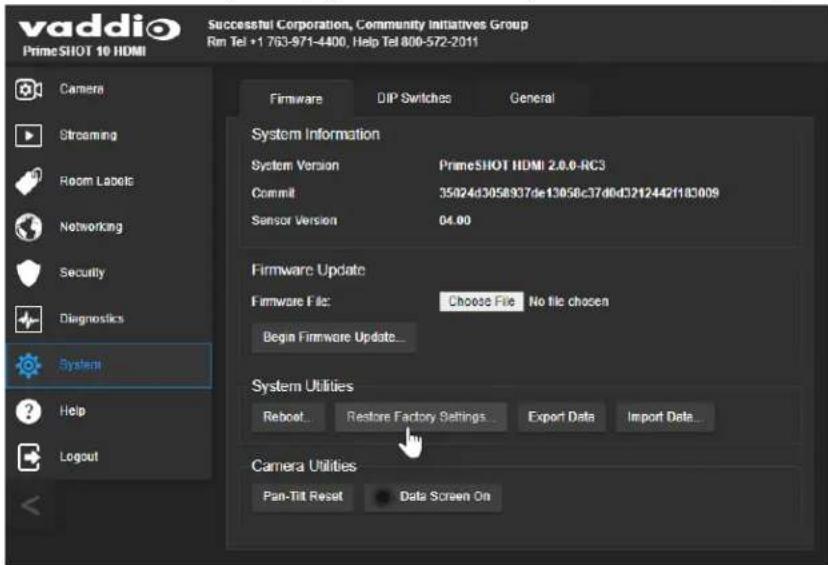
Task: Switch to the DIP Switches tab
Action: (414, 98)
